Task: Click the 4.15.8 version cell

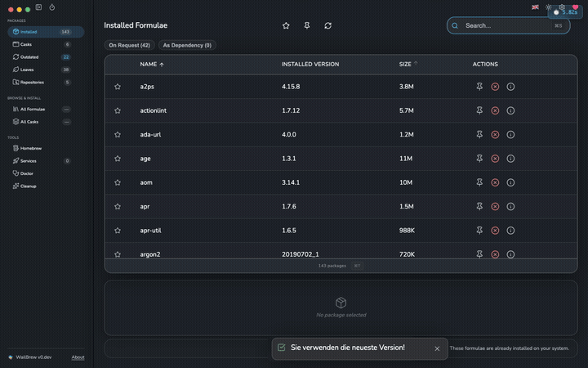Action: click(x=291, y=87)
